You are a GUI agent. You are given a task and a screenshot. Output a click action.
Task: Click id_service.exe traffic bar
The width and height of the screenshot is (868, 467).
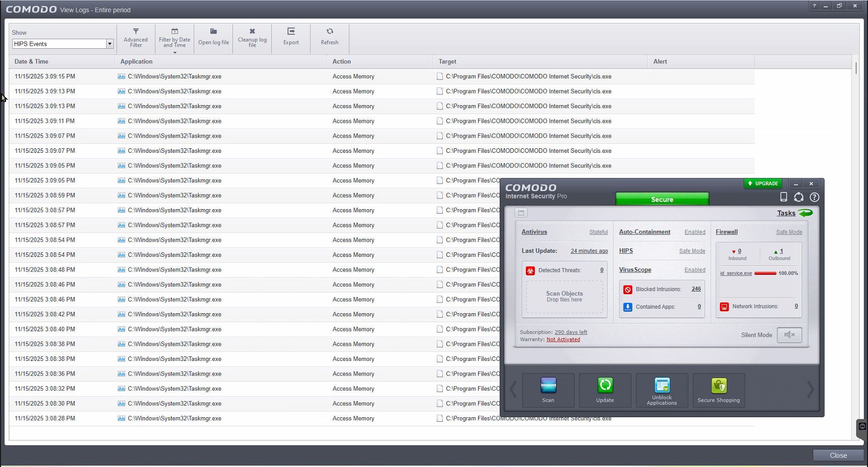[x=765, y=273]
